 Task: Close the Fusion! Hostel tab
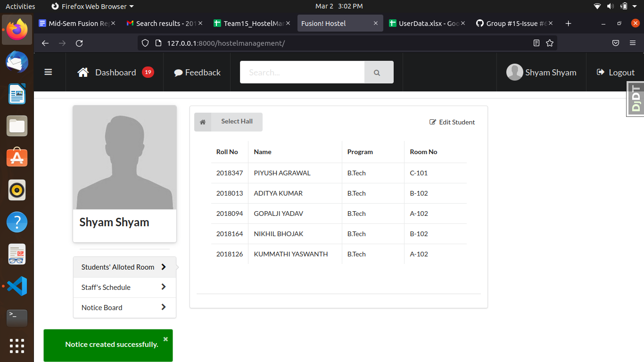coord(376,23)
